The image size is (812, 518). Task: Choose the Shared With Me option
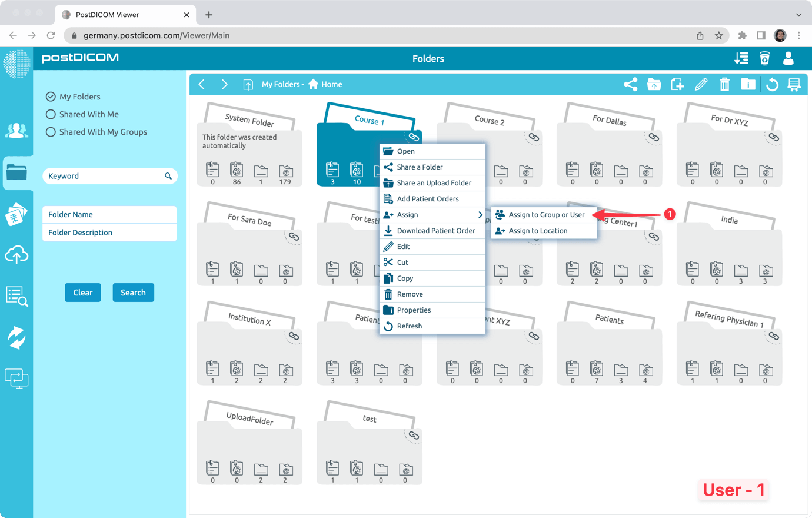pos(51,114)
